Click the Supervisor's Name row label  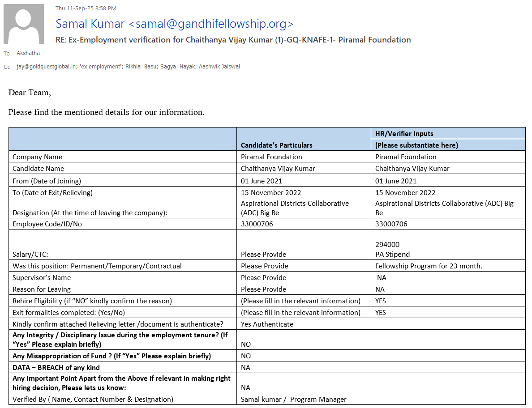[42, 277]
